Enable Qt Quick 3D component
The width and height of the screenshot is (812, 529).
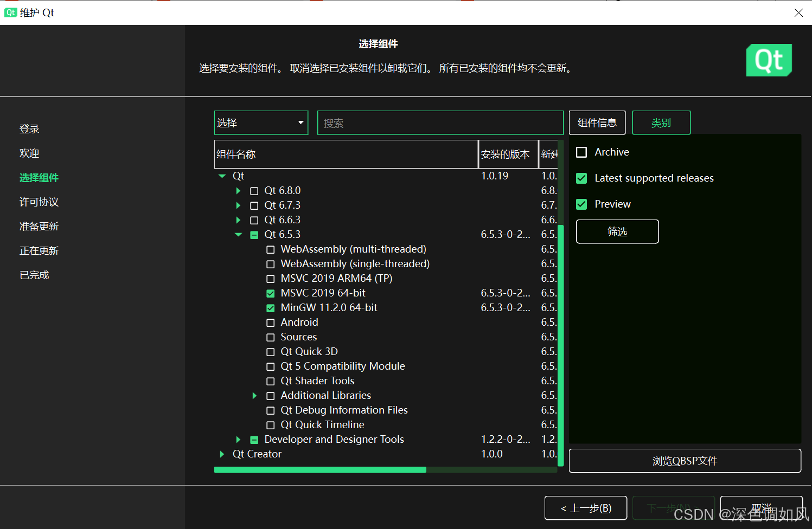[x=270, y=352]
